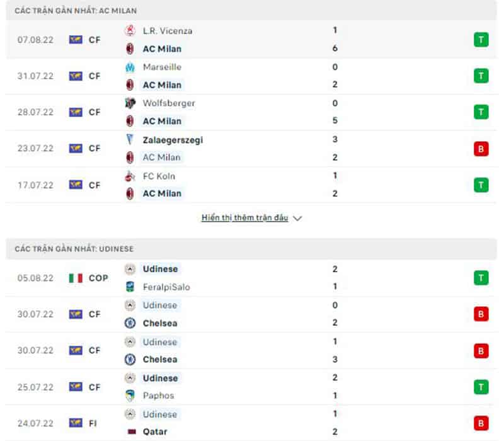Click the Italy flag beside COP
Screen dimensions: 504x441
pos(76,277)
